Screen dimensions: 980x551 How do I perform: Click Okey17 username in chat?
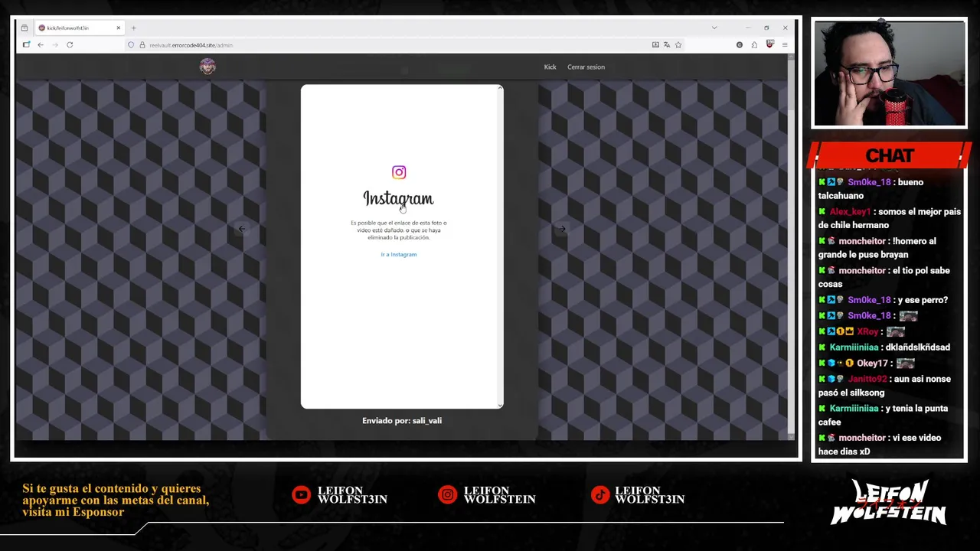[x=872, y=364]
